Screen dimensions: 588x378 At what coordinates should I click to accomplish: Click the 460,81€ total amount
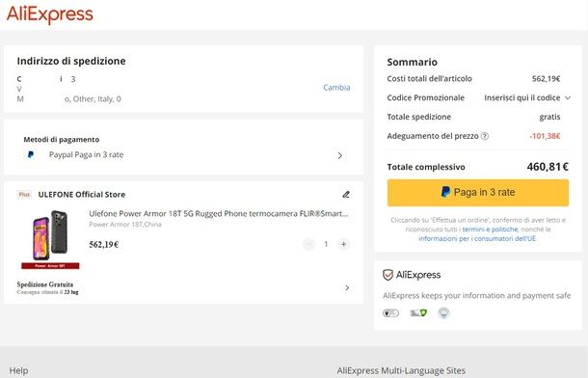coord(548,167)
